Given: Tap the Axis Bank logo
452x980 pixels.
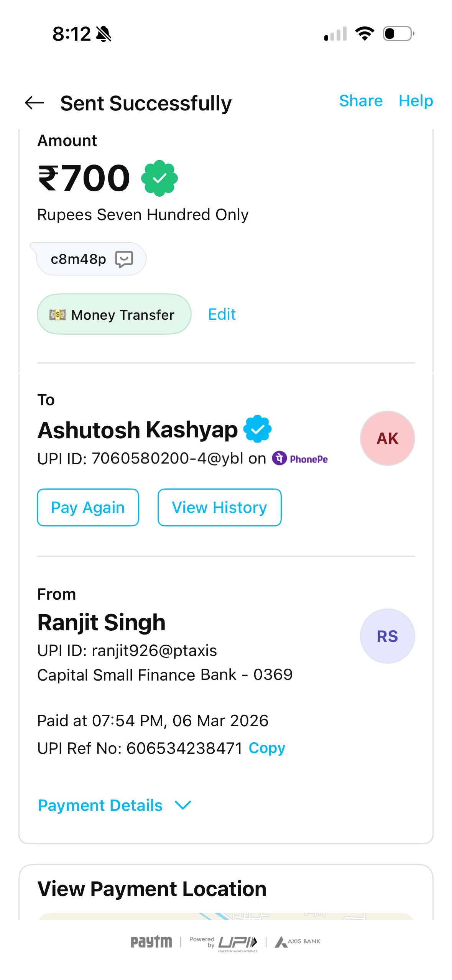Looking at the screenshot, I should coord(297,942).
